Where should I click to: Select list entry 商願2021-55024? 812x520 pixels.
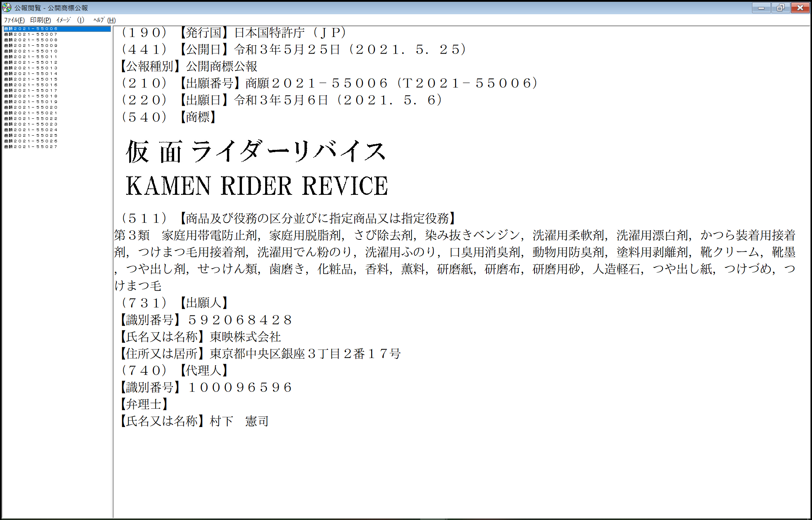[31, 130]
